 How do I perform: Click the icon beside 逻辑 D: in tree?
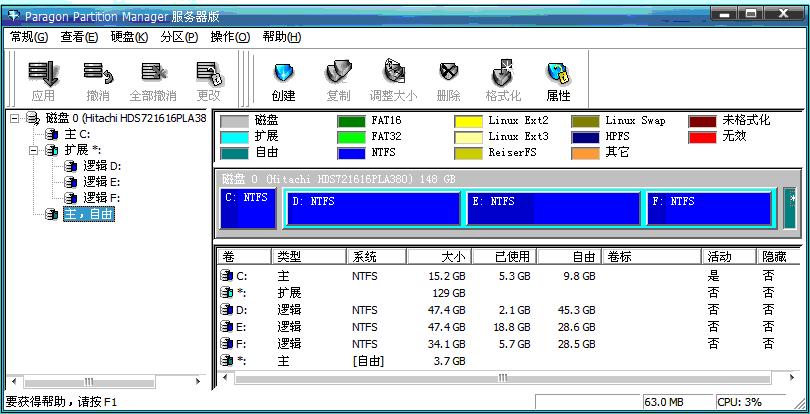(x=71, y=166)
